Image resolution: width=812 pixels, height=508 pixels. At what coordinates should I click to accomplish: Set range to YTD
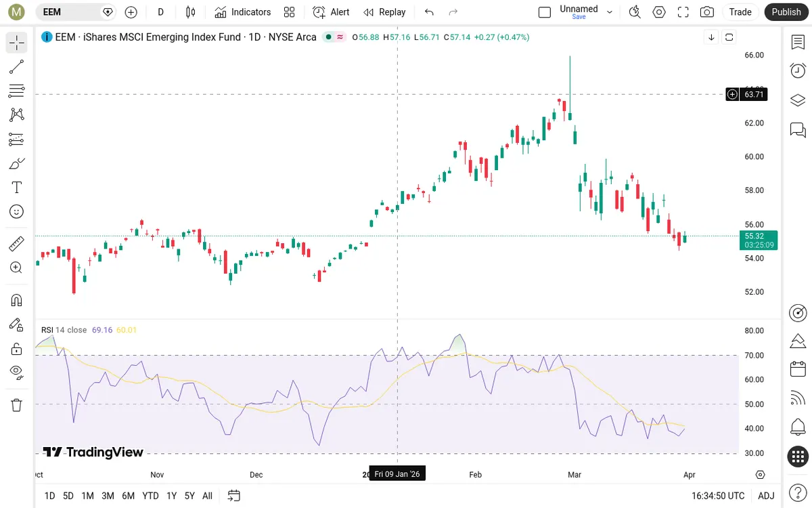(151, 496)
